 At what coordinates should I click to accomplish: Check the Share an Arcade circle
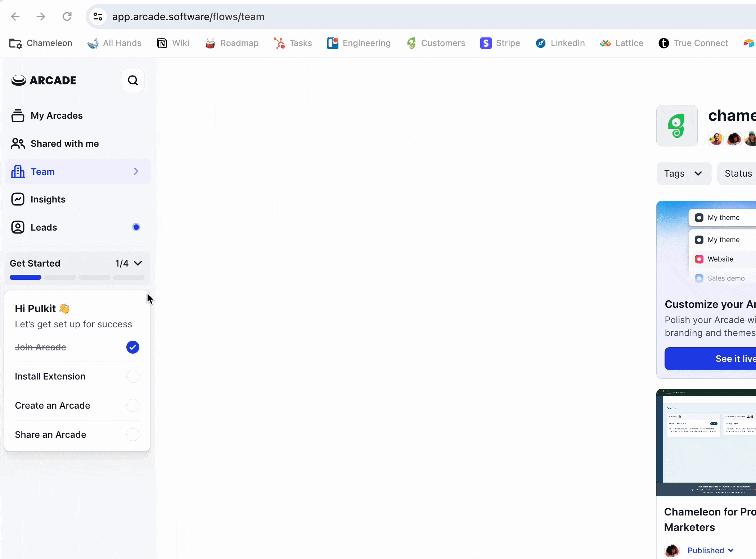pyautogui.click(x=133, y=435)
